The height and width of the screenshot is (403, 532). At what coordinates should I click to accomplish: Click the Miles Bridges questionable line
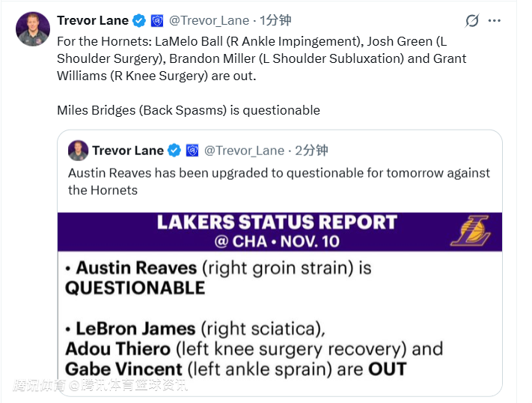(189, 110)
